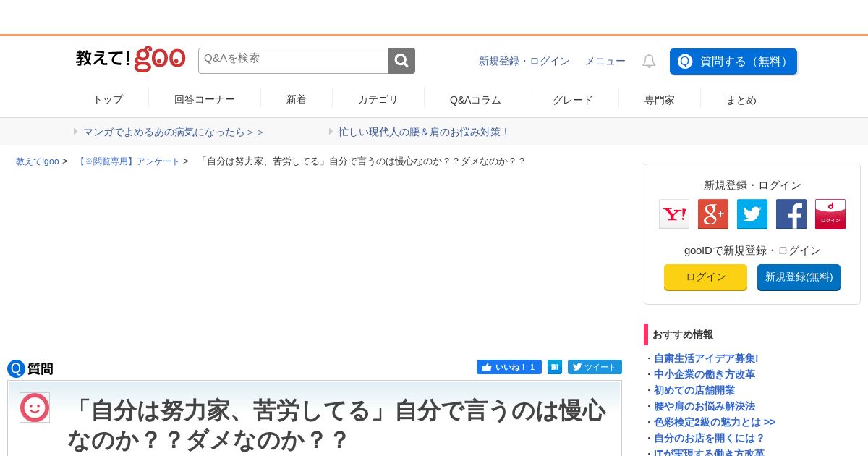This screenshot has width=868, height=456.
Task: Click the yellow ログイン button
Action: (705, 277)
